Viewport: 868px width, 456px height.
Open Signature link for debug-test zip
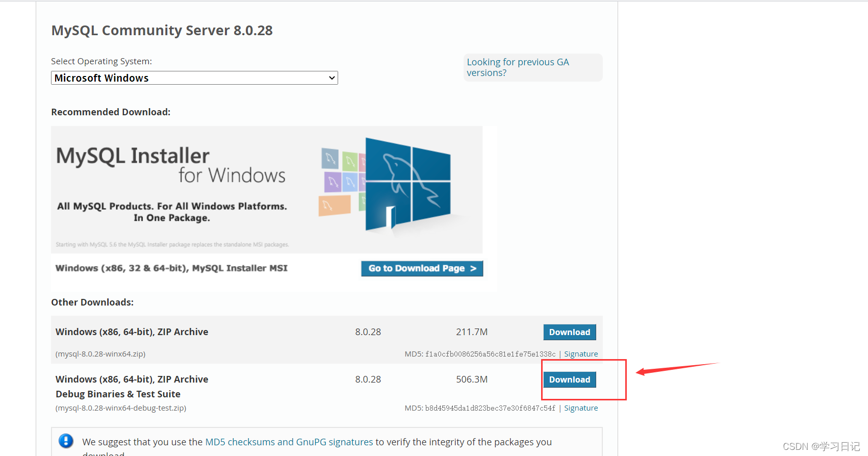581,408
